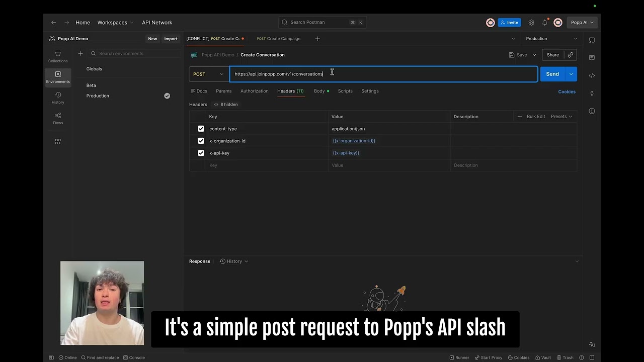This screenshot has height=362, width=644.
Task: Open the Flows sidebar panel
Action: (x=58, y=118)
